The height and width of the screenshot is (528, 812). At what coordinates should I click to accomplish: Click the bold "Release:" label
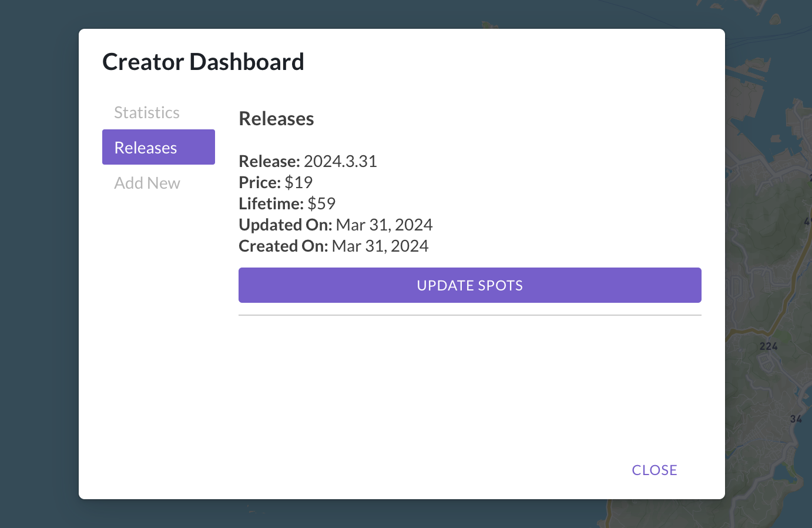(x=269, y=161)
